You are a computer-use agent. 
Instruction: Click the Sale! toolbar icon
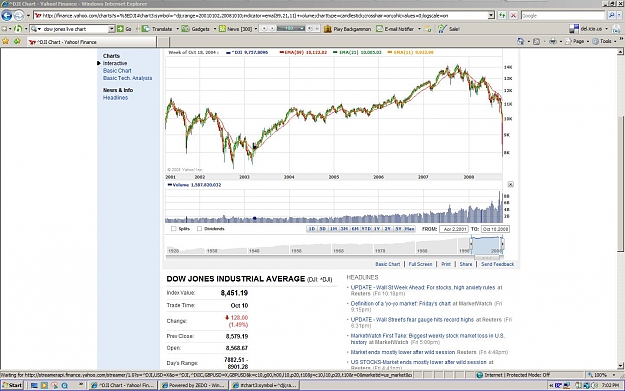click(448, 29)
